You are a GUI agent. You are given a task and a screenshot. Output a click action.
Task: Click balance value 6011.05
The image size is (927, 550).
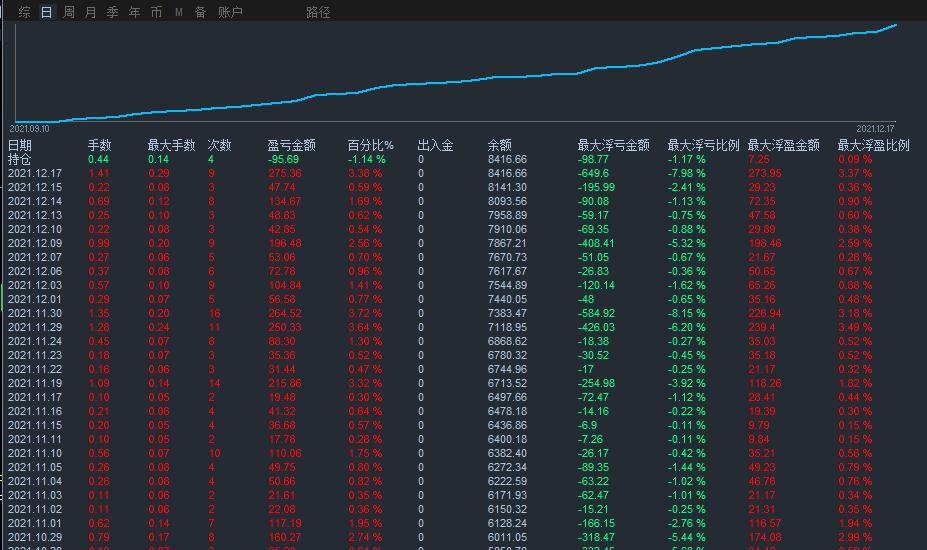(507, 537)
